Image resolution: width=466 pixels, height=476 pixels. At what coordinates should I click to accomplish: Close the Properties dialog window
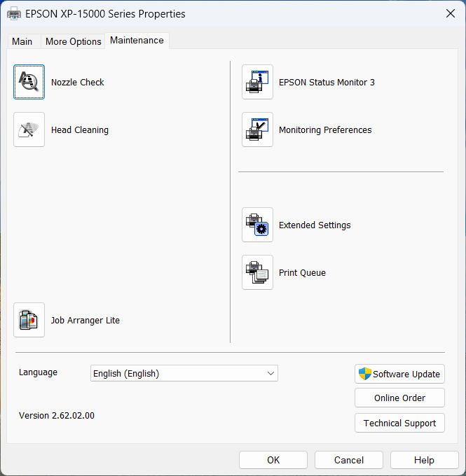pyautogui.click(x=450, y=14)
